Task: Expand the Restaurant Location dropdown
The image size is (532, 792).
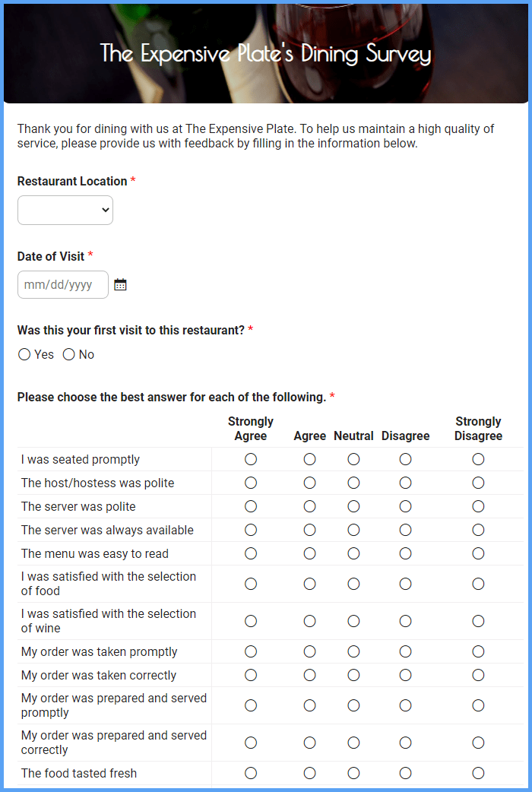Action: [x=65, y=210]
